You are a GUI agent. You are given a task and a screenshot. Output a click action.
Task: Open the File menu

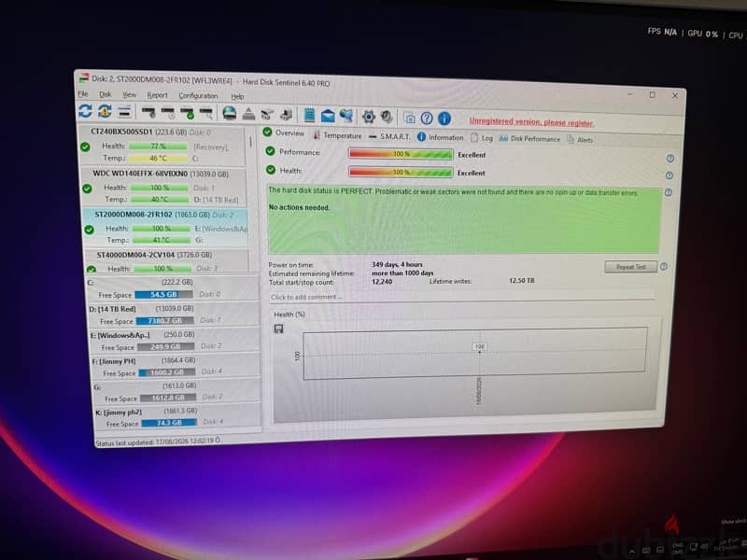pyautogui.click(x=83, y=94)
